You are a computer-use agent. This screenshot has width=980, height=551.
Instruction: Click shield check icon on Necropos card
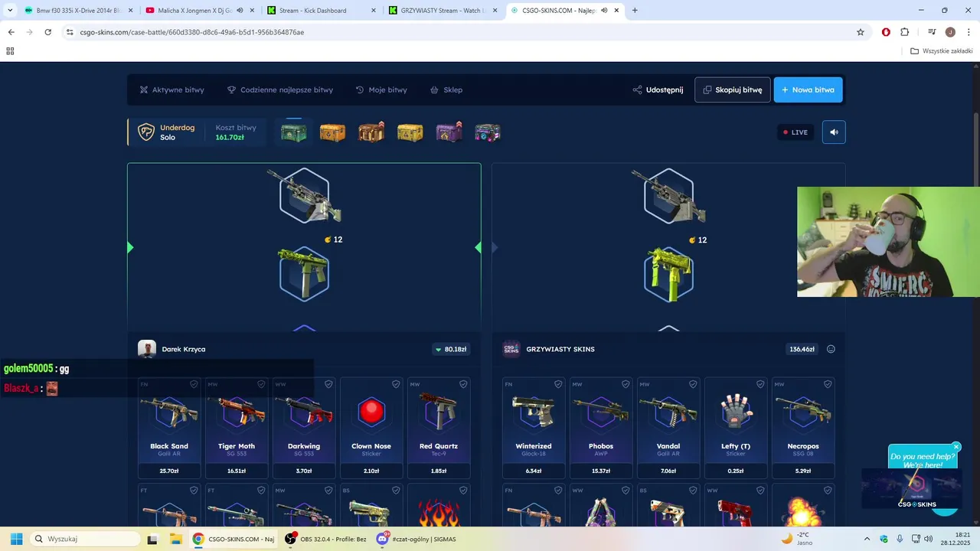click(x=828, y=384)
